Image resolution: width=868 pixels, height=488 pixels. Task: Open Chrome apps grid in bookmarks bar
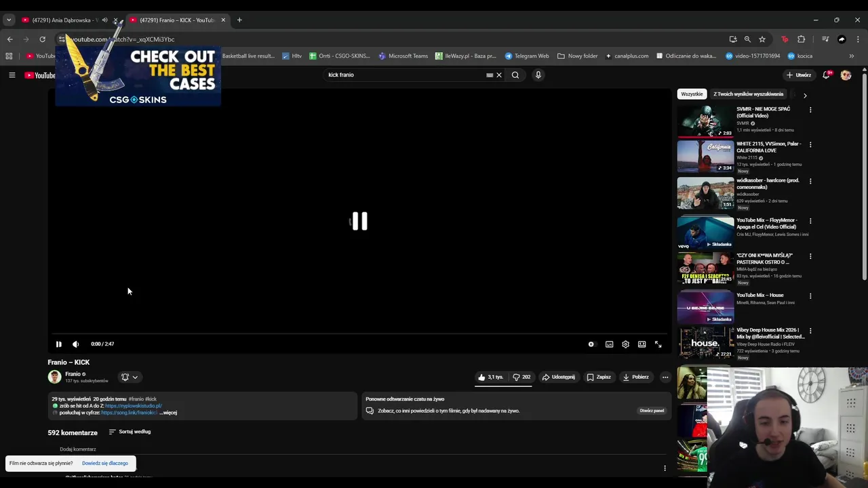pos(10,56)
